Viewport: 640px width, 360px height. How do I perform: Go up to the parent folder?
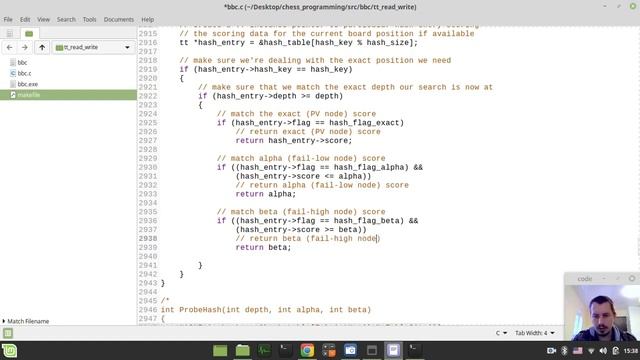tap(42, 47)
